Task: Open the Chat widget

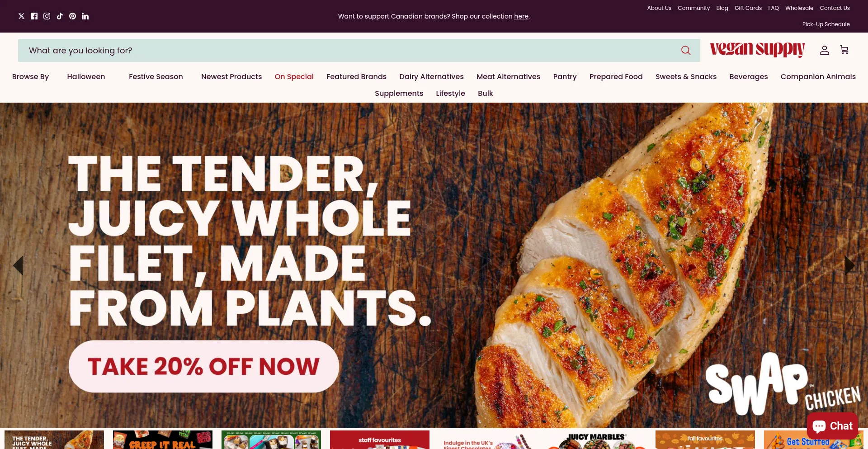Action: pos(832,426)
